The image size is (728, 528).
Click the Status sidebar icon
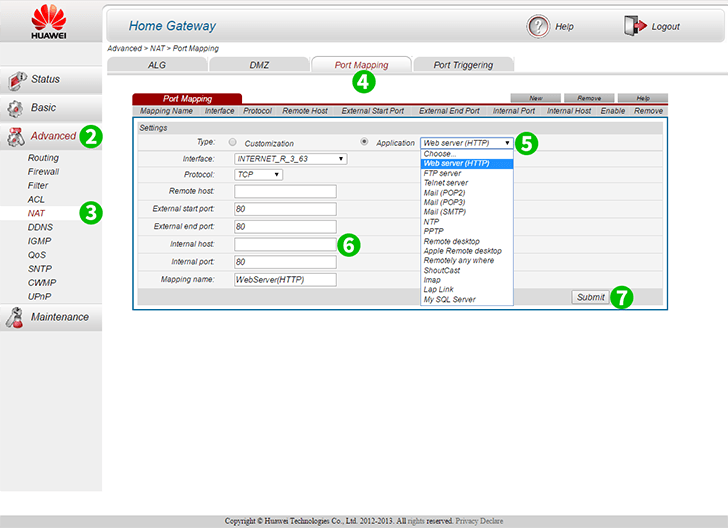17,80
